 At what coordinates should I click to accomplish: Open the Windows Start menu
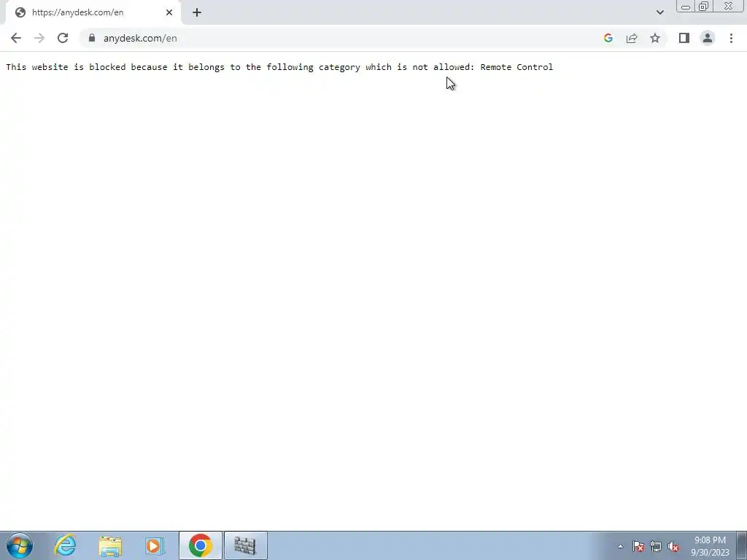[x=20, y=545]
